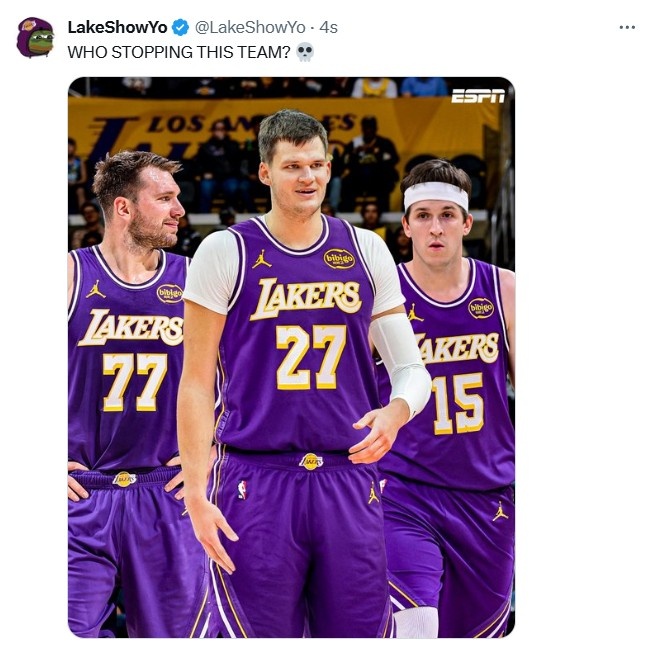Image resolution: width=650 pixels, height=646 pixels.
Task: Click the number 77 on left jersey
Action: [135, 382]
